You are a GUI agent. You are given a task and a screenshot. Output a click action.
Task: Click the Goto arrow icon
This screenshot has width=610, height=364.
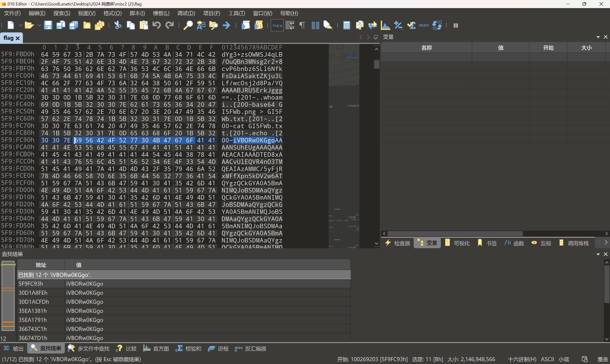[x=226, y=25]
